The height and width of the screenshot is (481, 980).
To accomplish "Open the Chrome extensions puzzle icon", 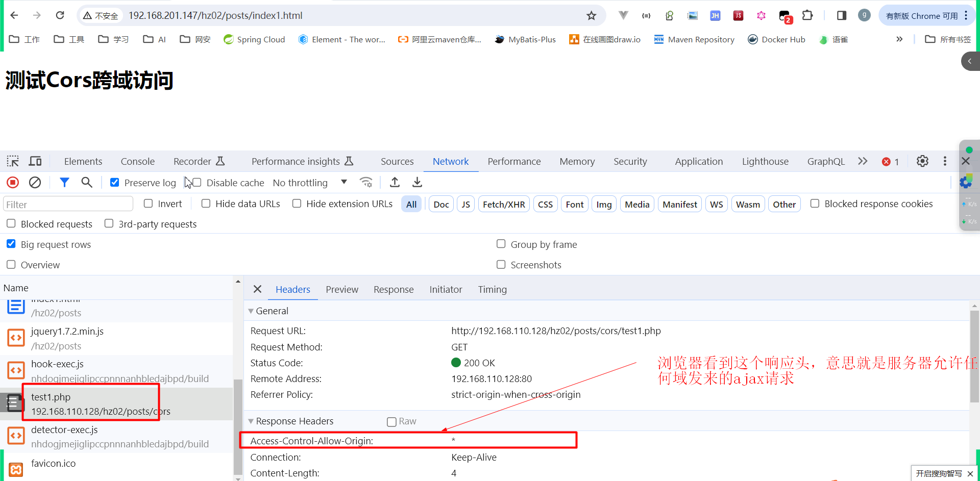I will pos(807,15).
